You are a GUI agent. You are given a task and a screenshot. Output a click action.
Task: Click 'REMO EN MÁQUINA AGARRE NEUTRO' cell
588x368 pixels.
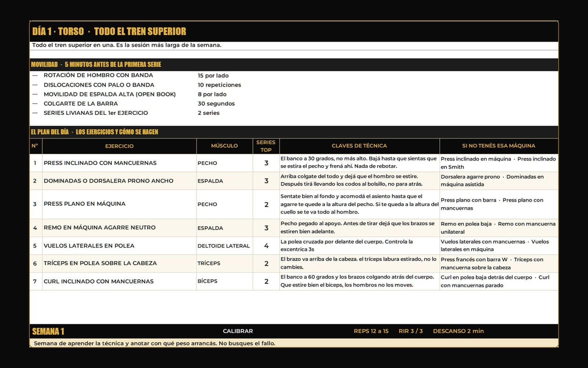point(119,228)
